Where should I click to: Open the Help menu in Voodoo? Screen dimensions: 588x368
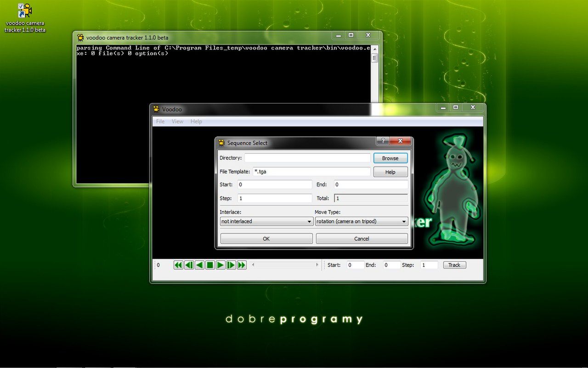[x=196, y=121]
